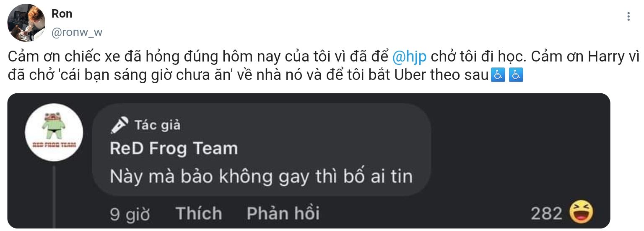View the 282 reactions count

(546, 214)
